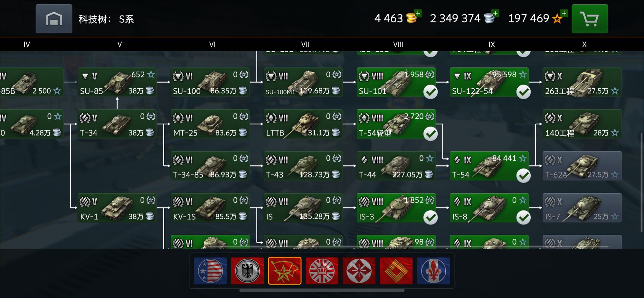The width and height of the screenshot is (644, 298).
Task: Select the USA nation flag
Action: [210, 271]
